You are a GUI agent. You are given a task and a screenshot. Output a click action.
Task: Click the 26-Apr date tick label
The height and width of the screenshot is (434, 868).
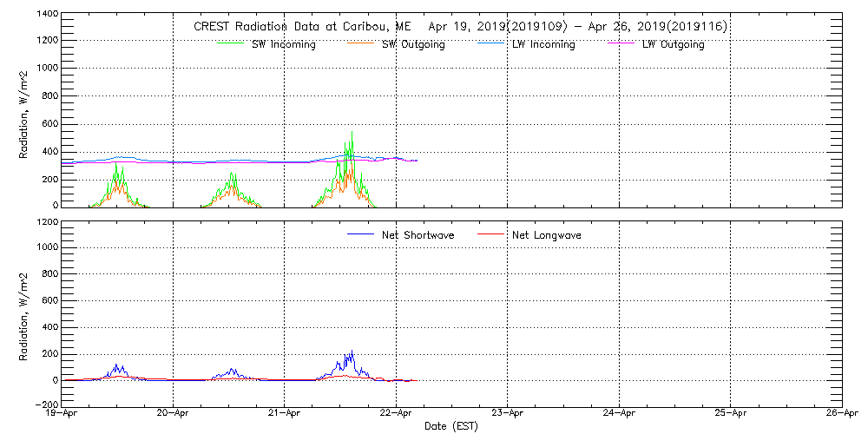pos(841,413)
